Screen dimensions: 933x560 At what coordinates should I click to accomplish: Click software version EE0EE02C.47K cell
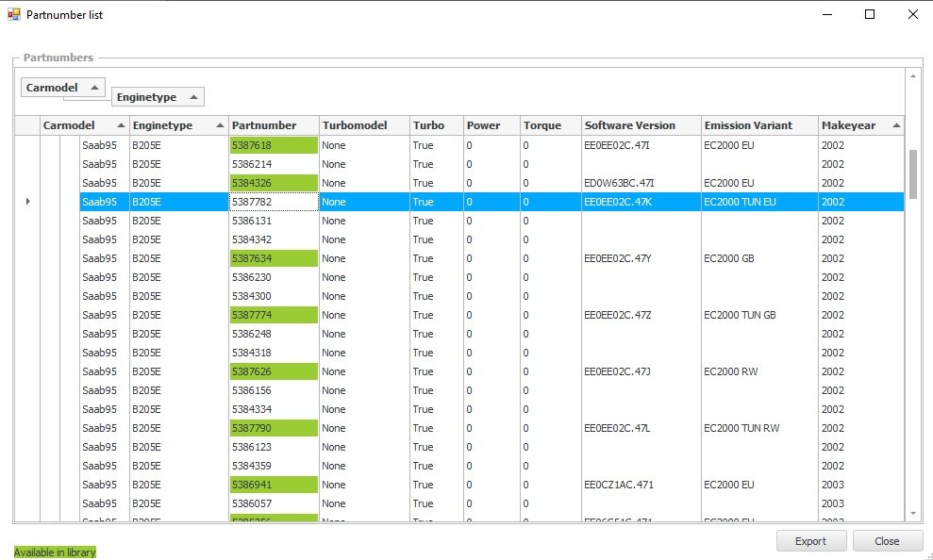click(x=641, y=202)
